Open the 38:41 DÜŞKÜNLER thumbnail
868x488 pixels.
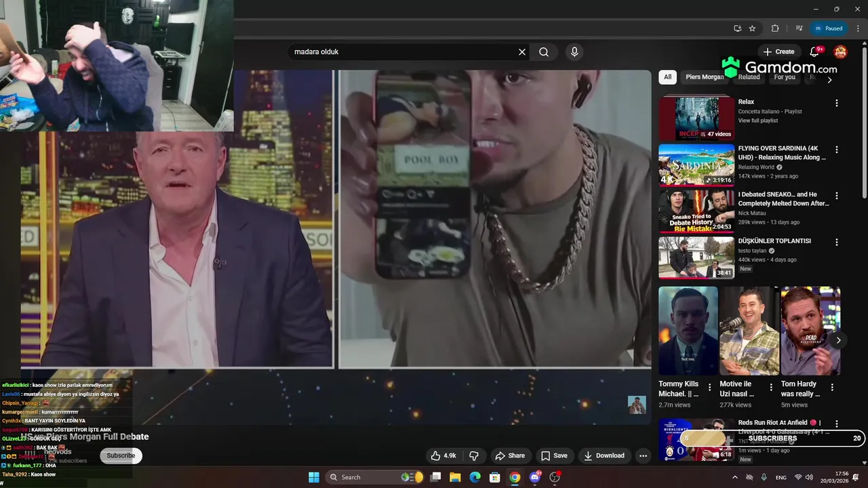click(x=696, y=258)
